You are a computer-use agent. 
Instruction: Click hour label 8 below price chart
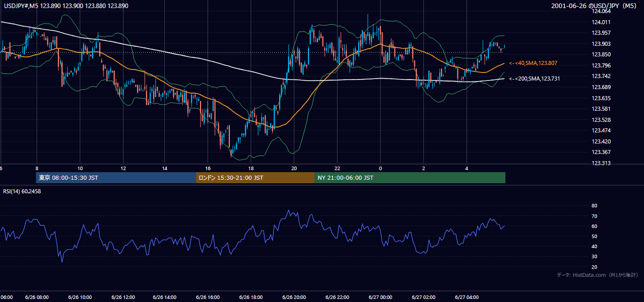[x=37, y=168]
